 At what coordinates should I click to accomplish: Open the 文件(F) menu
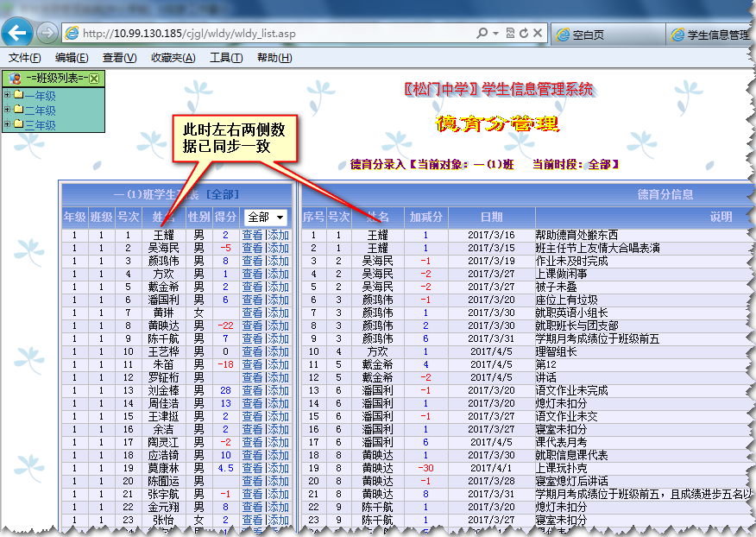(25, 58)
